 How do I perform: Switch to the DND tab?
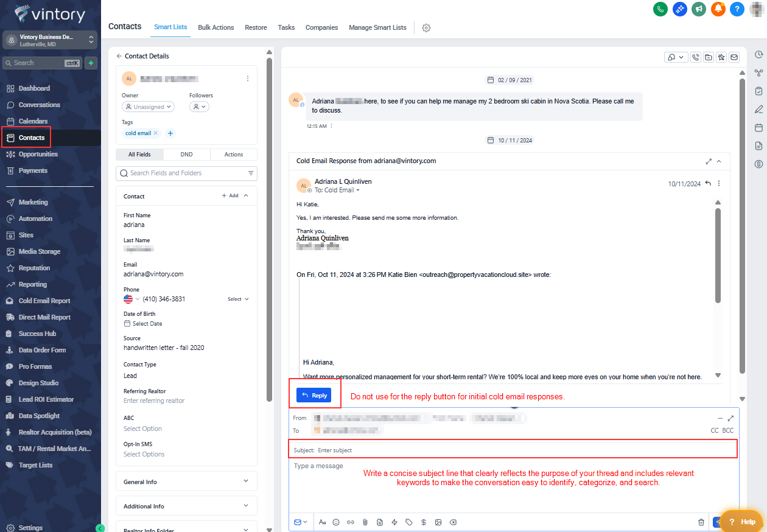186,155
